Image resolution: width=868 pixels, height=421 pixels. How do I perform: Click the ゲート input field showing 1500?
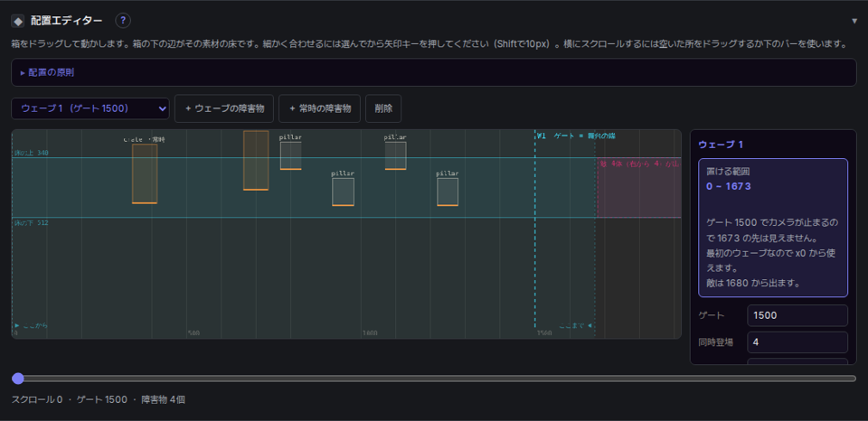coord(797,315)
